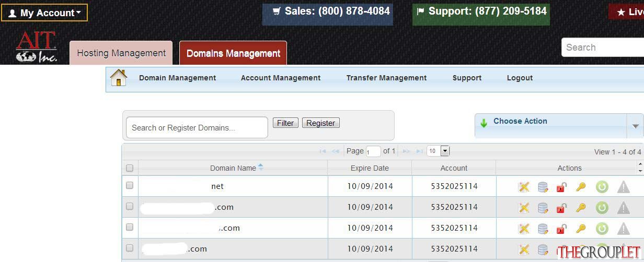Click the 'View 1 - 4 of 4' text

(617, 152)
